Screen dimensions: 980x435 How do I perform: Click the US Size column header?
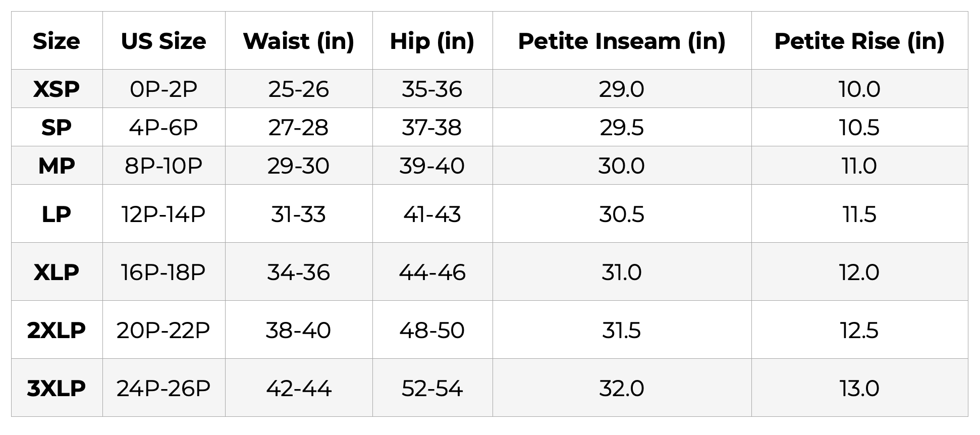coord(164,41)
